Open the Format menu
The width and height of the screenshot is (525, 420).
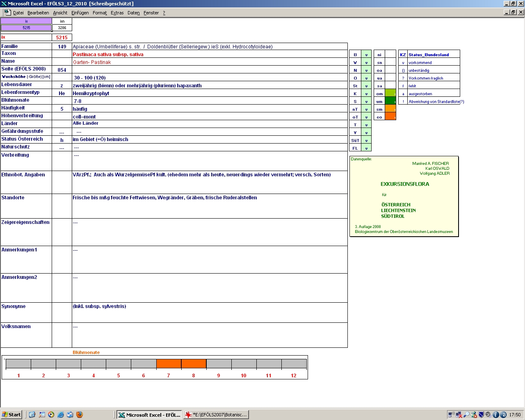100,13
